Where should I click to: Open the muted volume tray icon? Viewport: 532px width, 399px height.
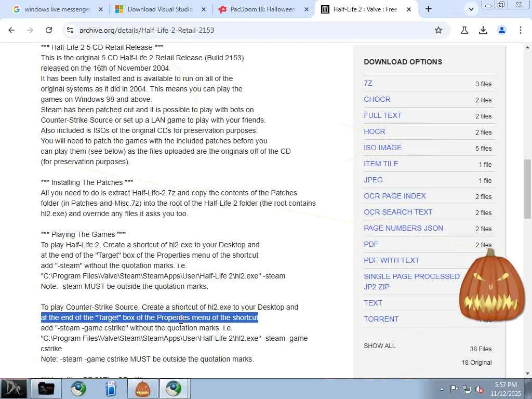(x=480, y=390)
